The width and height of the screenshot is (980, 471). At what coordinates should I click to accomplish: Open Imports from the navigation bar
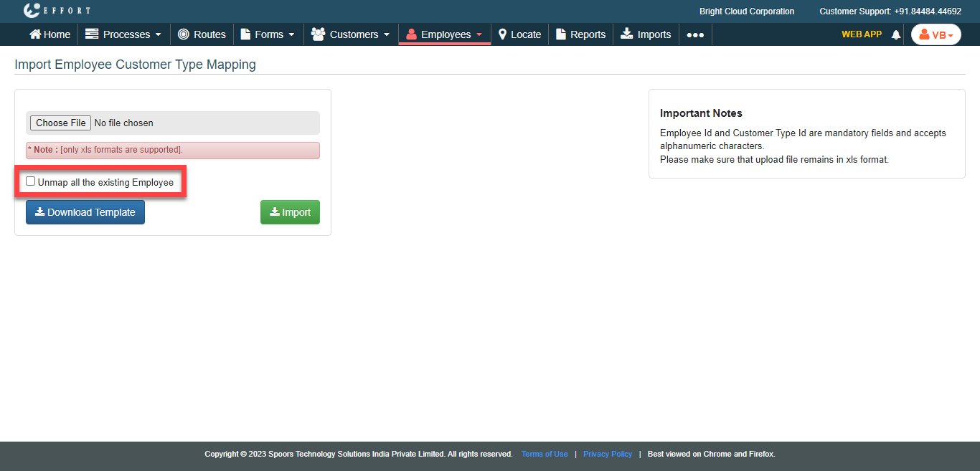[646, 34]
